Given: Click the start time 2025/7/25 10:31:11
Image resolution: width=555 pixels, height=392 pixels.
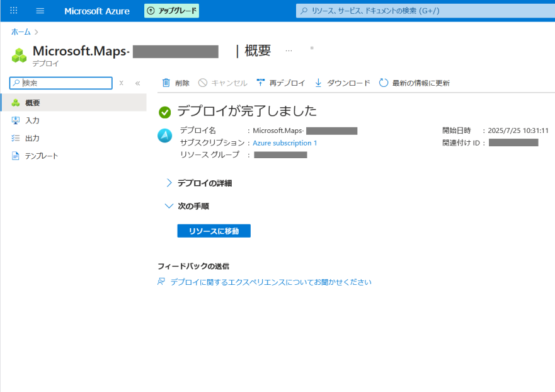Looking at the screenshot, I should pyautogui.click(x=518, y=130).
